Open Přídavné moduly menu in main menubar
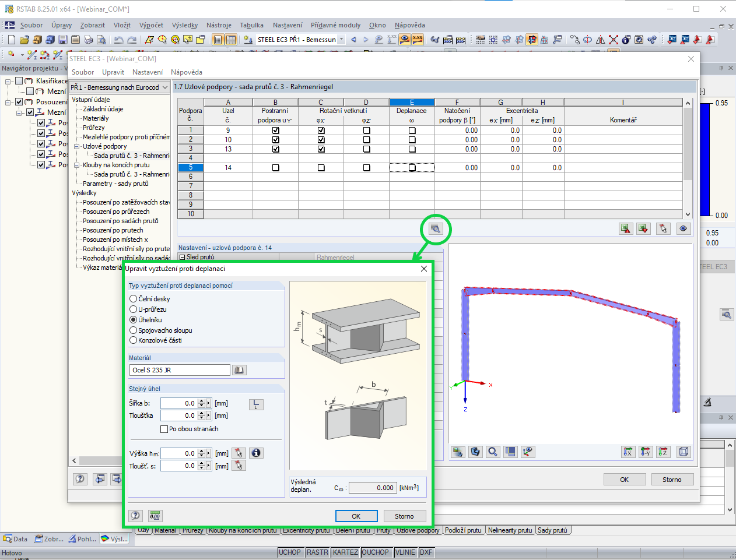This screenshot has height=560, width=736. pos(336,25)
